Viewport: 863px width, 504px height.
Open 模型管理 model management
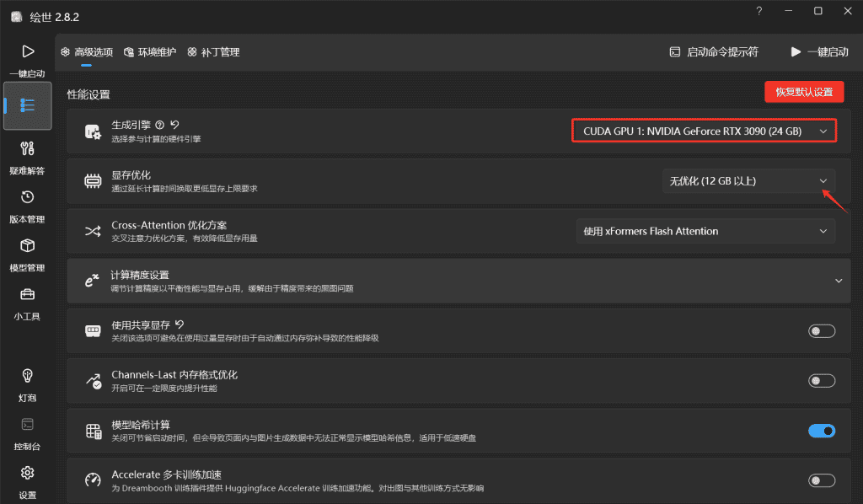[x=27, y=254]
